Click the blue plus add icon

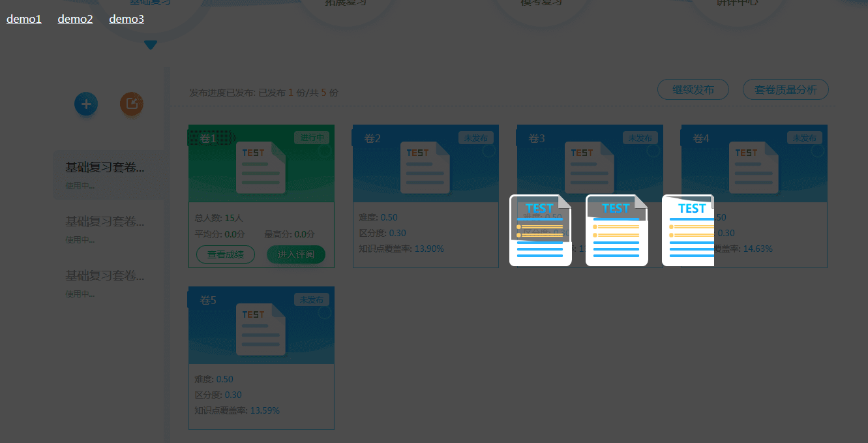tap(86, 104)
